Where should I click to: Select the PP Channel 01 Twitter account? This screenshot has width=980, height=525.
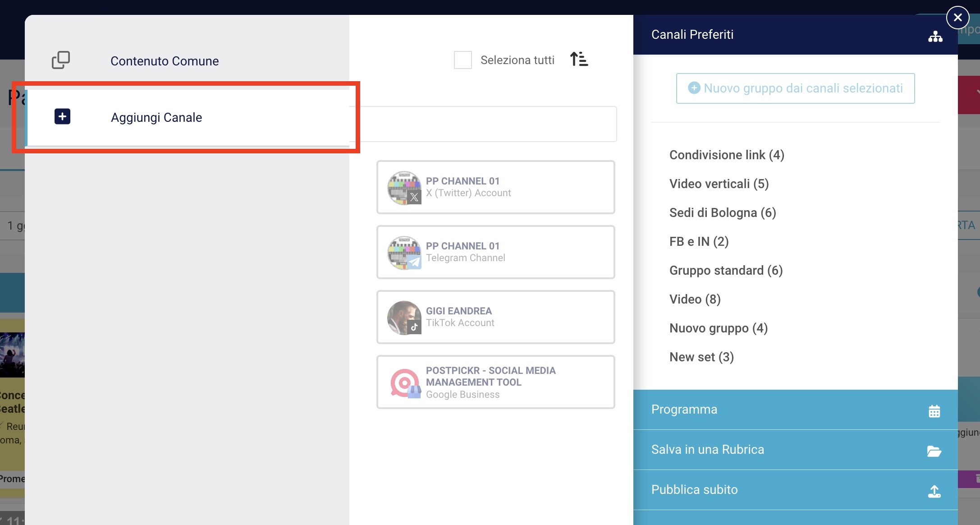pyautogui.click(x=495, y=187)
